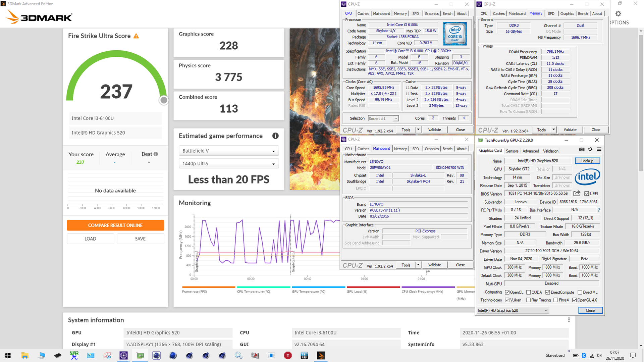Open Caches tab in CPU-Z CPU window
Screen dimensions: 644x362
click(x=363, y=14)
